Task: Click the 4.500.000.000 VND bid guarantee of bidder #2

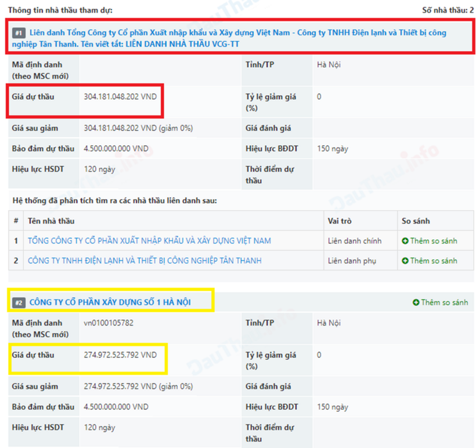Action: click(x=116, y=407)
